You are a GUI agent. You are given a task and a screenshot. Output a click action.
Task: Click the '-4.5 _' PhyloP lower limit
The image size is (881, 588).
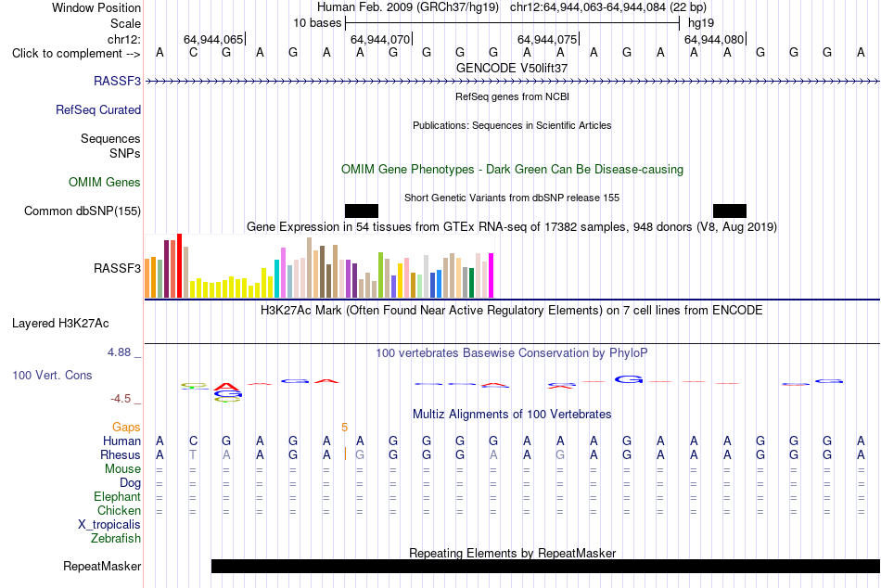125,399
